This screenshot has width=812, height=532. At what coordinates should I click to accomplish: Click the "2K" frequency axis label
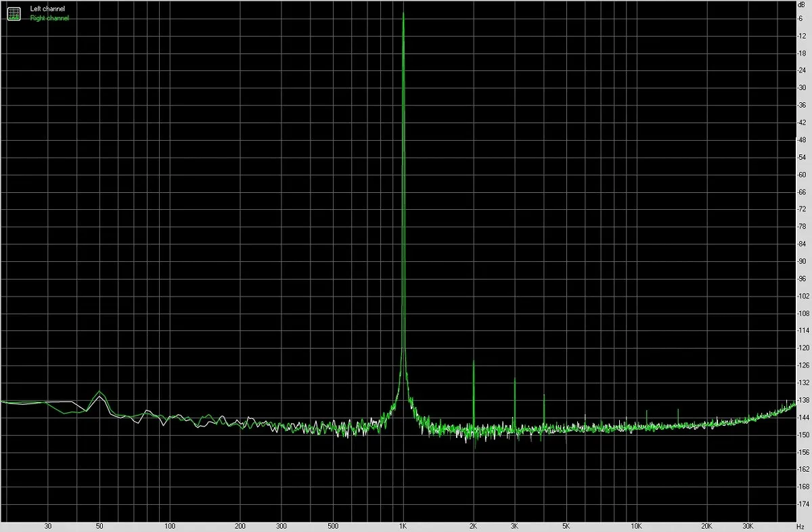[x=474, y=525]
